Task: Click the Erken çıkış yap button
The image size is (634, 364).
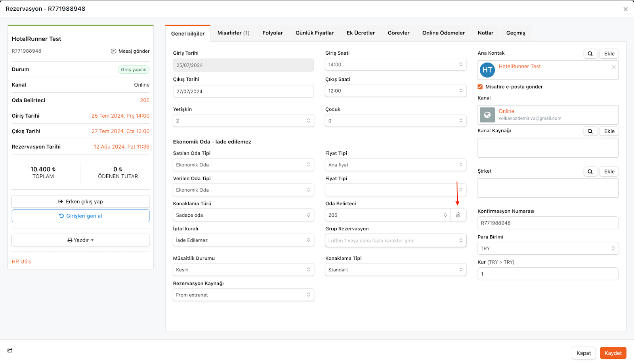Action: pyautogui.click(x=80, y=202)
